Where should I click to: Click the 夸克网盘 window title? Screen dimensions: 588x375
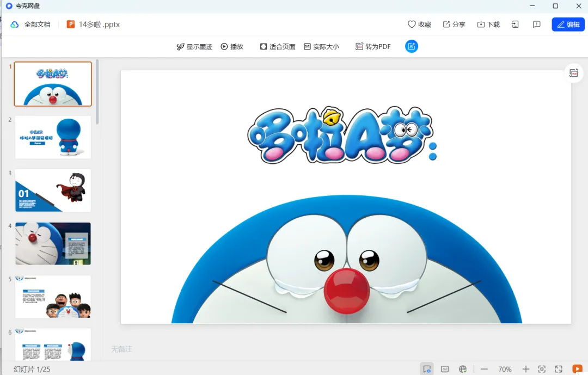[28, 6]
